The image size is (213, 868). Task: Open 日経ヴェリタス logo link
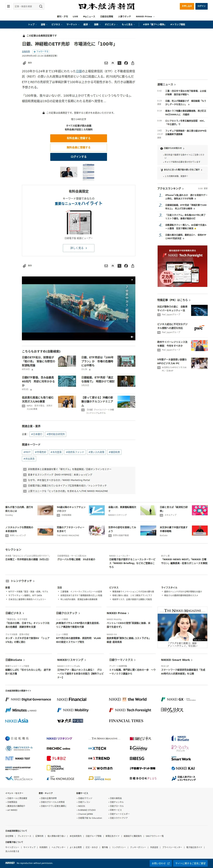(x=172, y=710)
